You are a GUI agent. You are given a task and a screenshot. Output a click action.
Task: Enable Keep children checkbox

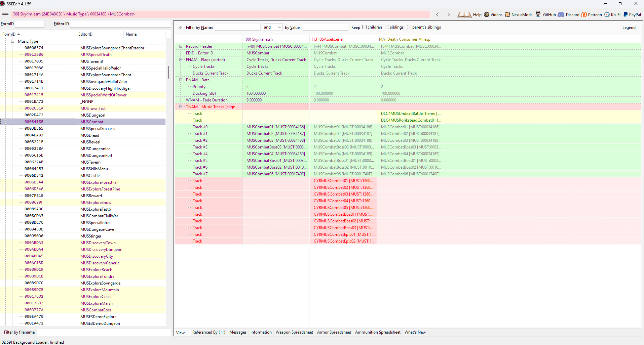(x=364, y=27)
